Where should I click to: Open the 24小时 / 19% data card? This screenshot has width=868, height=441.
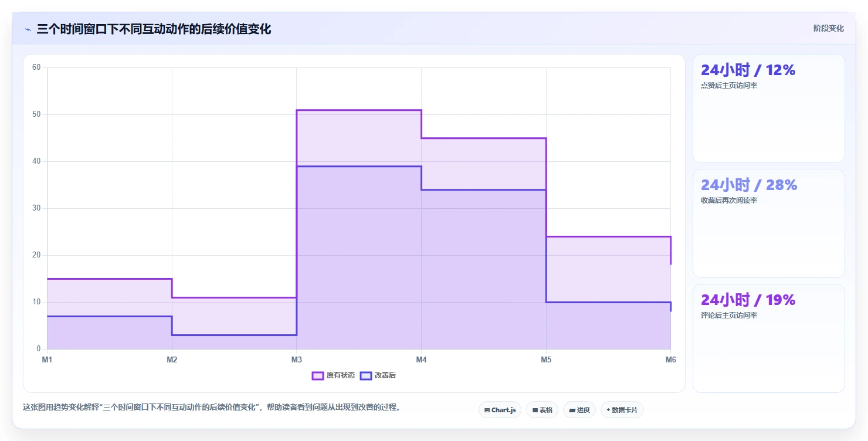(x=768, y=338)
